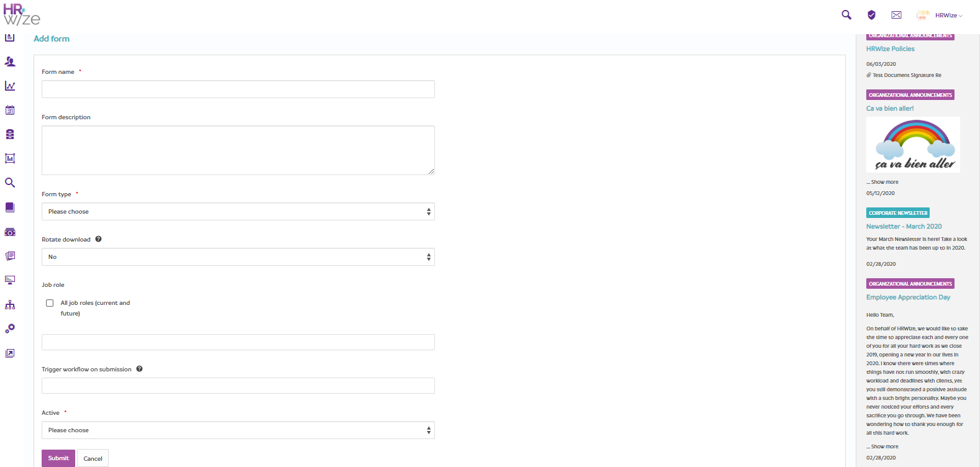This screenshot has width=980, height=467.
Task: Click the Cancel button
Action: [x=93, y=458]
